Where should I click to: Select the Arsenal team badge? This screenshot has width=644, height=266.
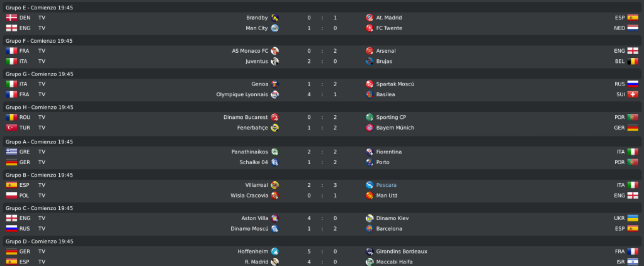point(370,51)
